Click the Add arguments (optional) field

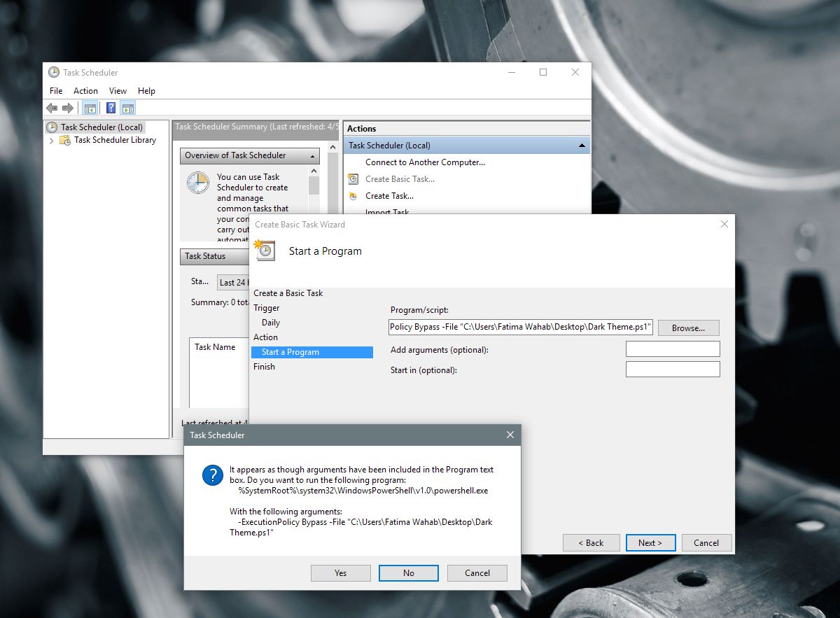tap(673, 349)
